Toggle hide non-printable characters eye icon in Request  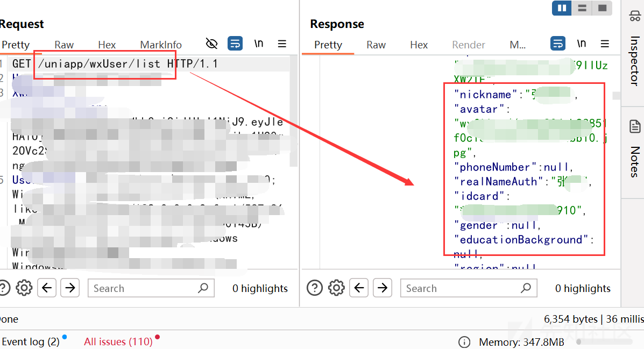[x=211, y=44]
